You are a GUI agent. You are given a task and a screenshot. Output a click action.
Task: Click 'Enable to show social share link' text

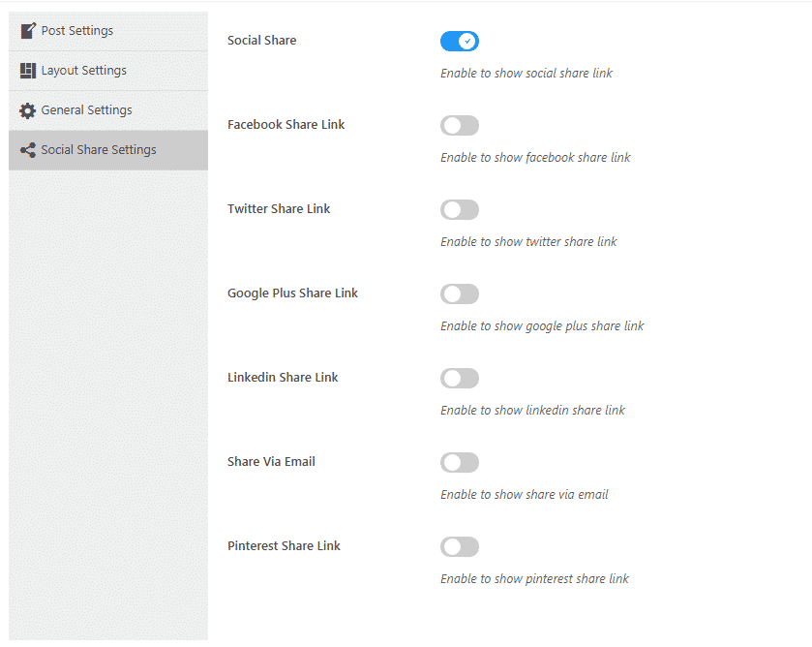[526, 73]
